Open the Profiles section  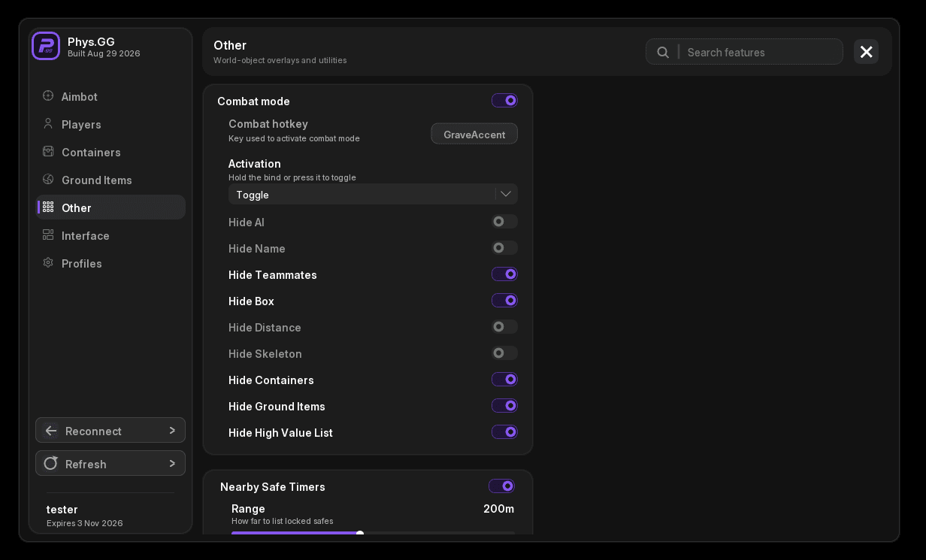[x=110, y=263]
